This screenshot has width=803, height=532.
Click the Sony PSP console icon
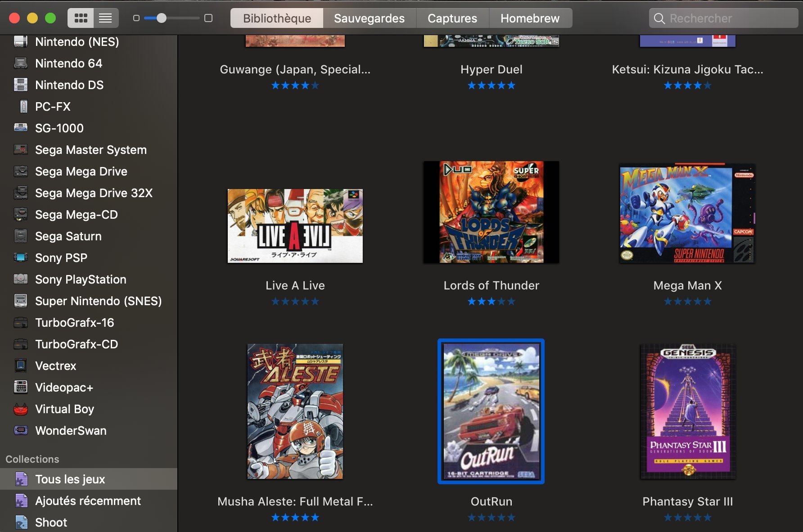(21, 257)
